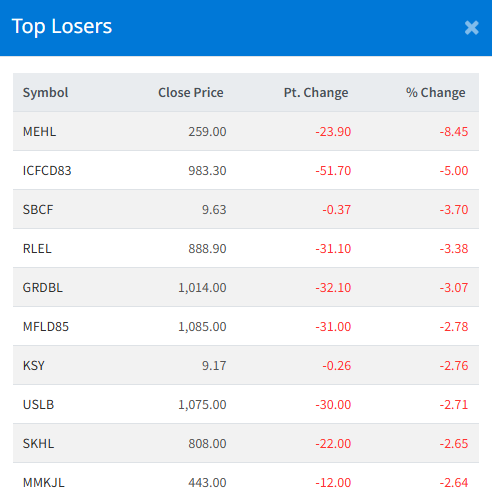Image resolution: width=492 pixels, height=496 pixels.
Task: Click the Symbol column header
Action: [x=45, y=92]
